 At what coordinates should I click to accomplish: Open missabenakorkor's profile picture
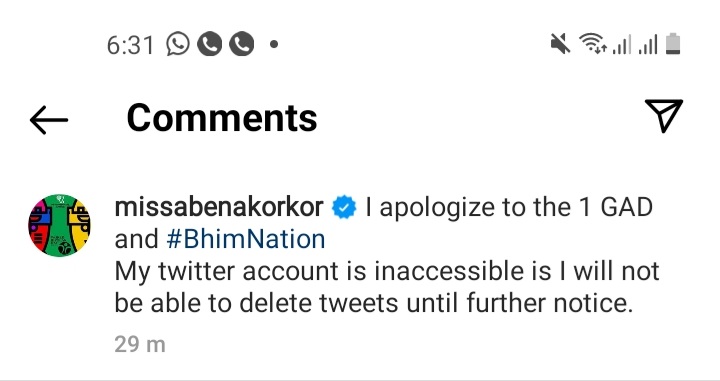tap(60, 225)
